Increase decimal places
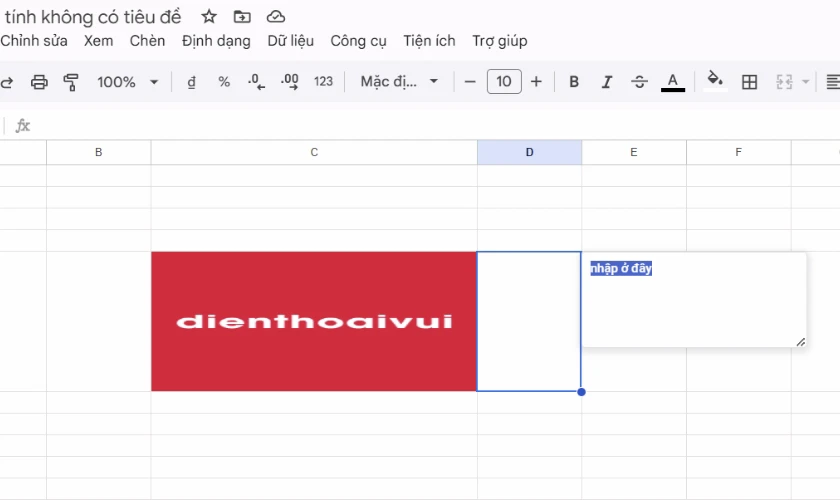Screen dimensions: 840x500 (x=290, y=82)
